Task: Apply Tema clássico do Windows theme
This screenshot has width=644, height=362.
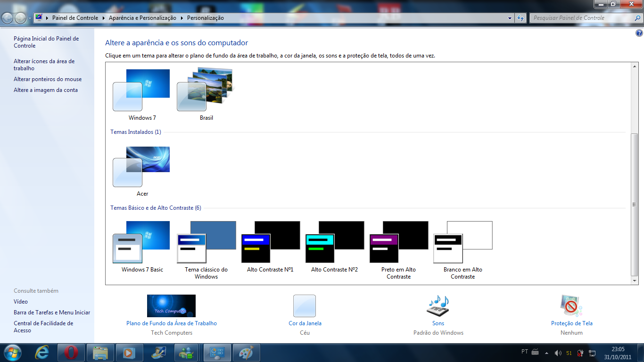Action: 206,250
